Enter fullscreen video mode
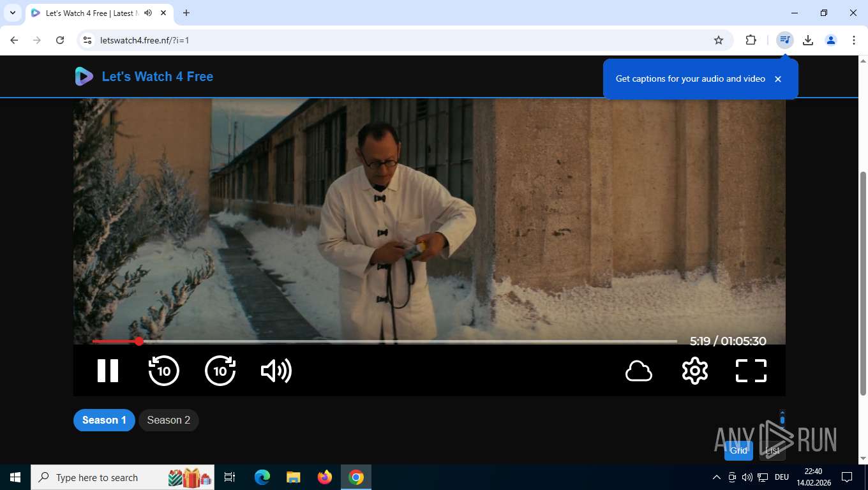868x490 pixels. (751, 371)
